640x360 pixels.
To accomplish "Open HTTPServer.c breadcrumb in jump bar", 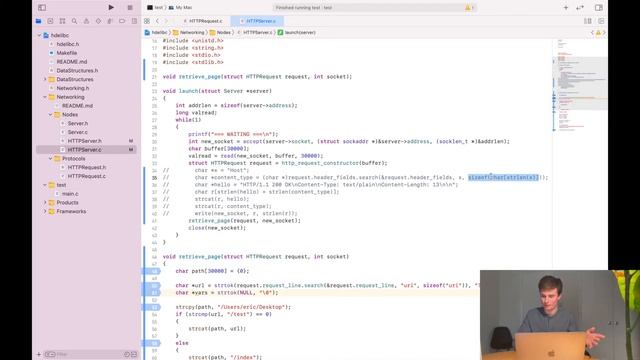I will tap(255, 32).
